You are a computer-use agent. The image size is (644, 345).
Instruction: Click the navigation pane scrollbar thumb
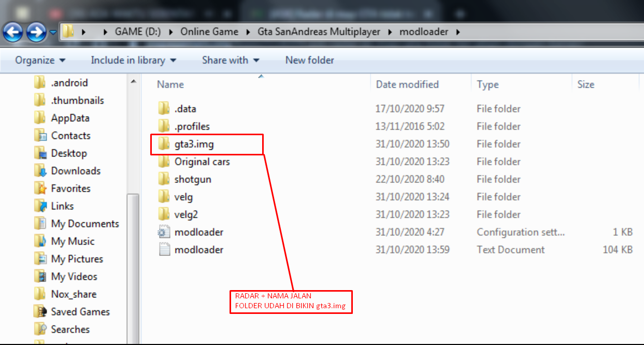[133, 268]
